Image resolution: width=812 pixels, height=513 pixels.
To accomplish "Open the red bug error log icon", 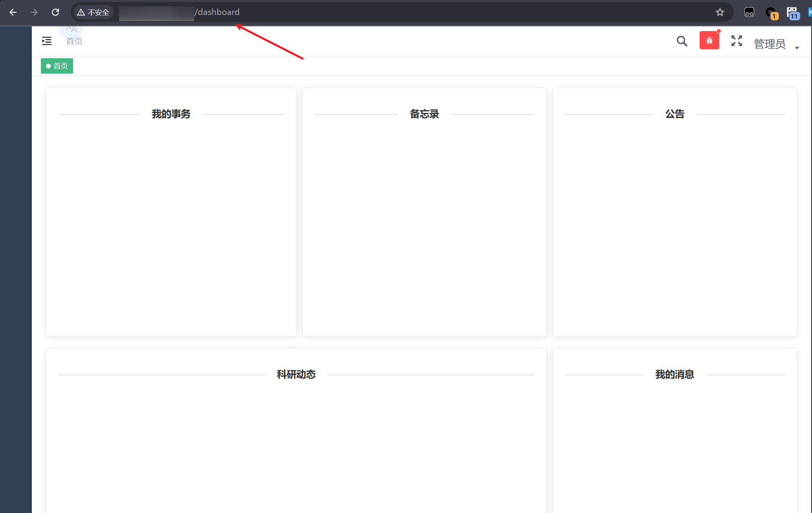I will 709,41.
